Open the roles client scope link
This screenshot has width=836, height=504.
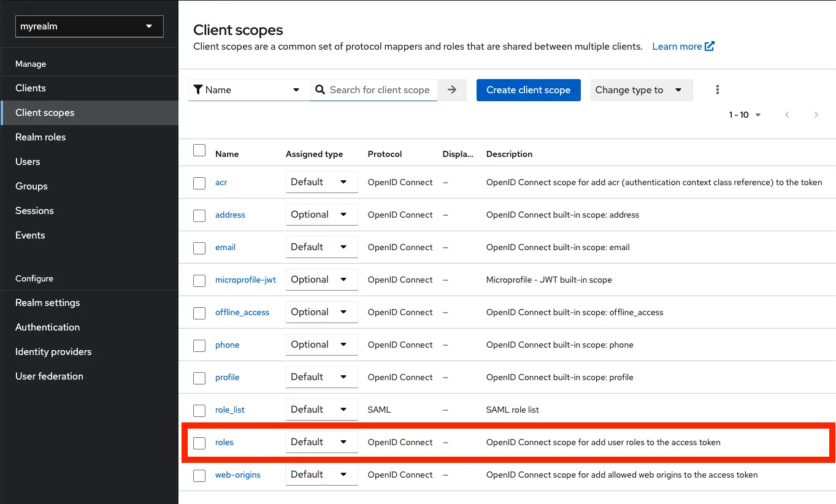[224, 442]
